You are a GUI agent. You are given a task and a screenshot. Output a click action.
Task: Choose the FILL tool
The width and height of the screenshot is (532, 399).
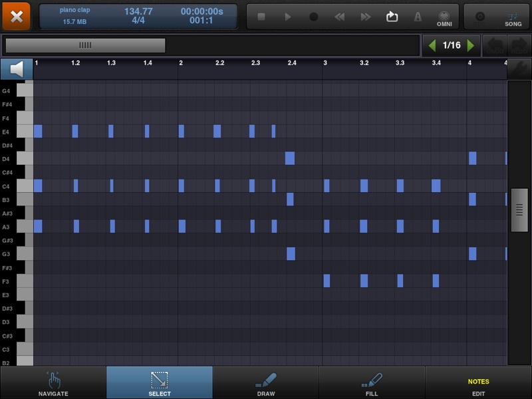pos(372,383)
